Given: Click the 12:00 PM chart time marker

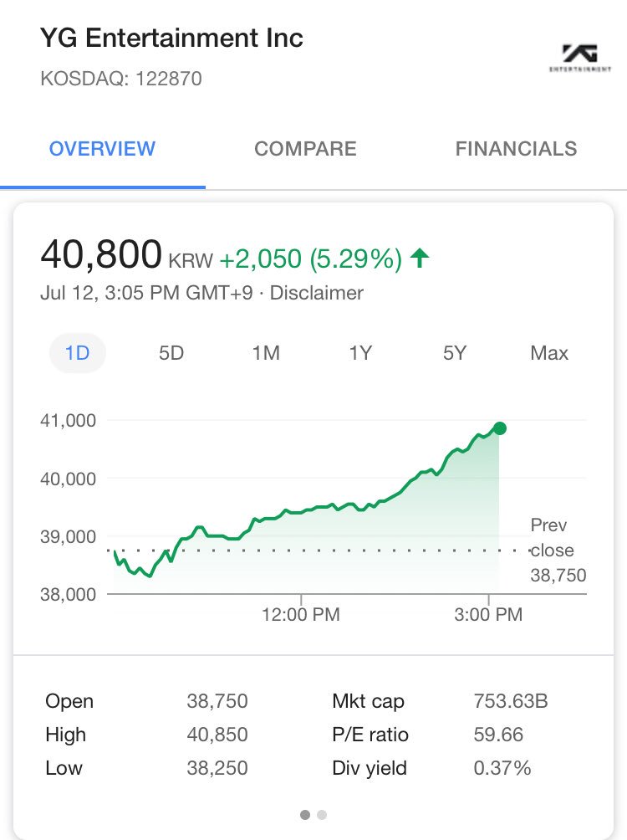Looking at the screenshot, I should click(x=301, y=614).
